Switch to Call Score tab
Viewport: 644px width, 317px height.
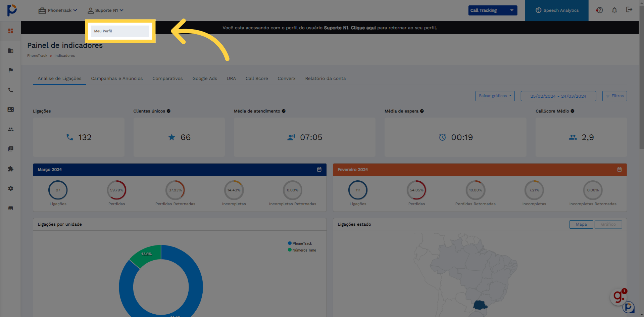[257, 79]
